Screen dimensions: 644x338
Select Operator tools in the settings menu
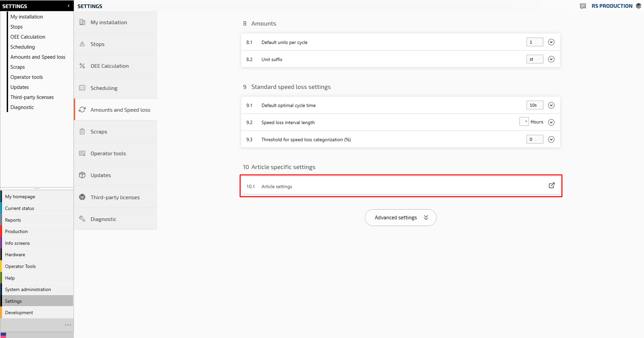tap(108, 153)
